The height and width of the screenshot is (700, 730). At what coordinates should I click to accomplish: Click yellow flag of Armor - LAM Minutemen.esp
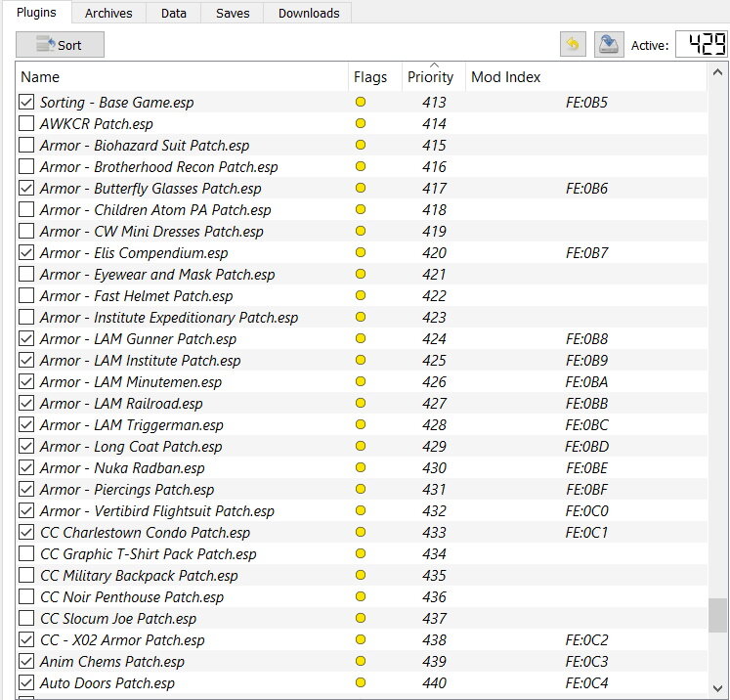361,381
